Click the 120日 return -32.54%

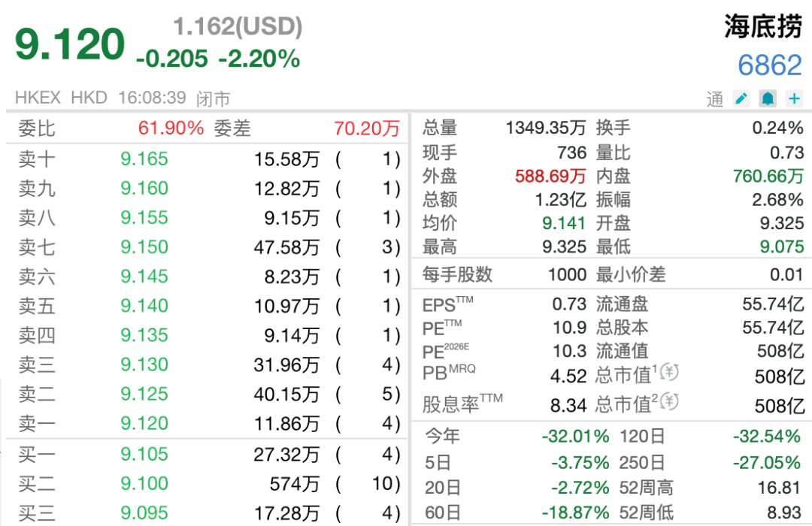pos(767,437)
